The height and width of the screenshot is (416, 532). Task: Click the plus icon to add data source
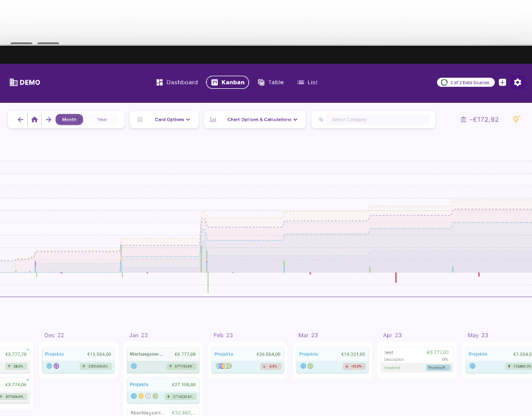(502, 82)
